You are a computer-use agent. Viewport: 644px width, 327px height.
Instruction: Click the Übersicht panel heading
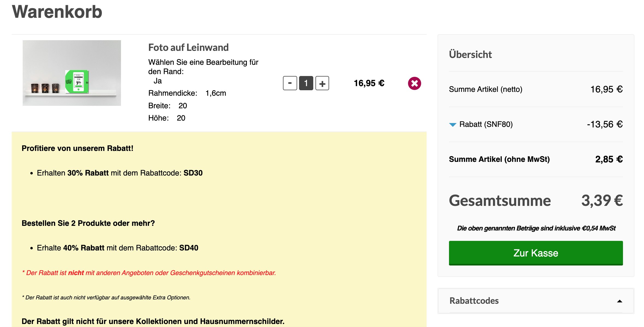point(470,54)
